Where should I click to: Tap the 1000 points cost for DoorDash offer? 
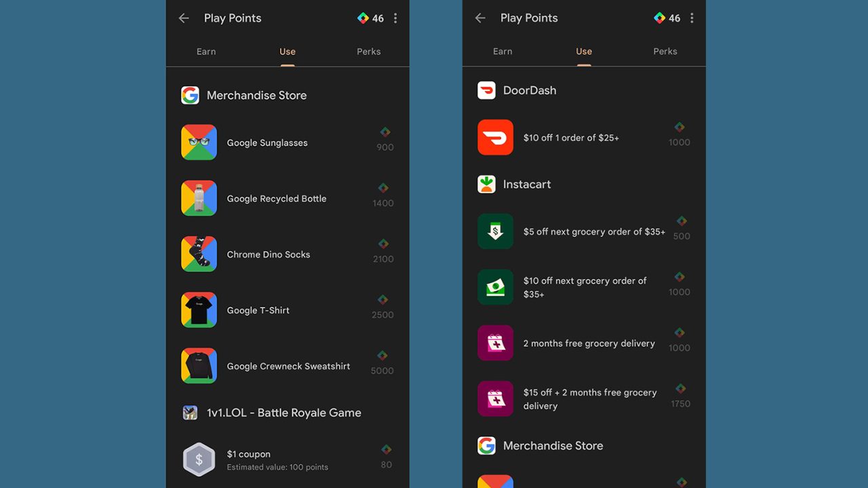pyautogui.click(x=679, y=142)
